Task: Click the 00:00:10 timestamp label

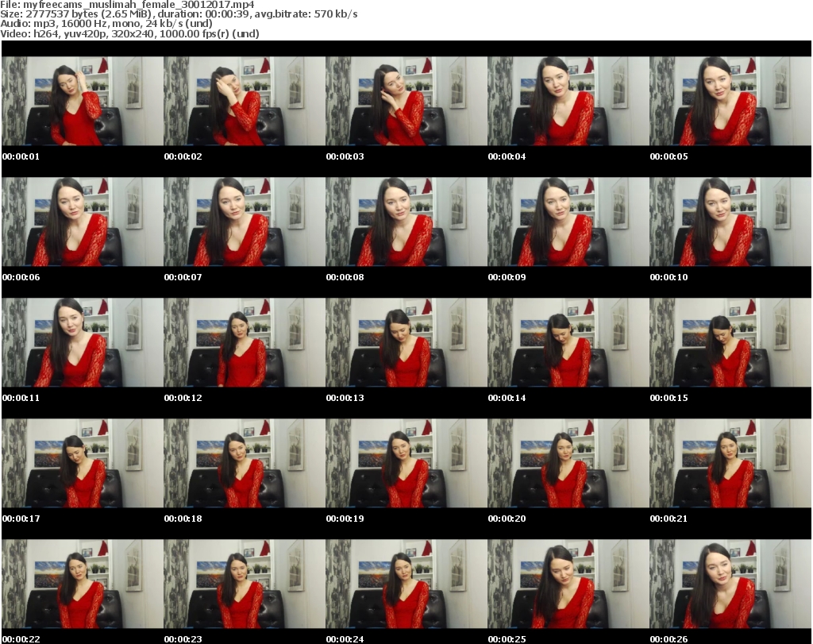Action: pos(669,277)
